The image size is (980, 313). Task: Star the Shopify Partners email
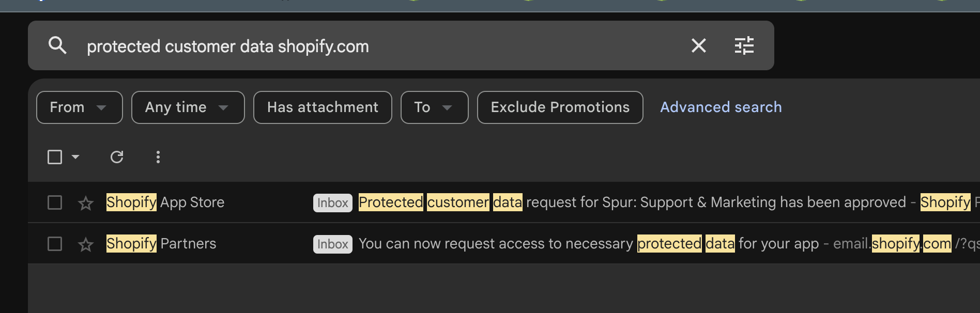click(x=86, y=244)
